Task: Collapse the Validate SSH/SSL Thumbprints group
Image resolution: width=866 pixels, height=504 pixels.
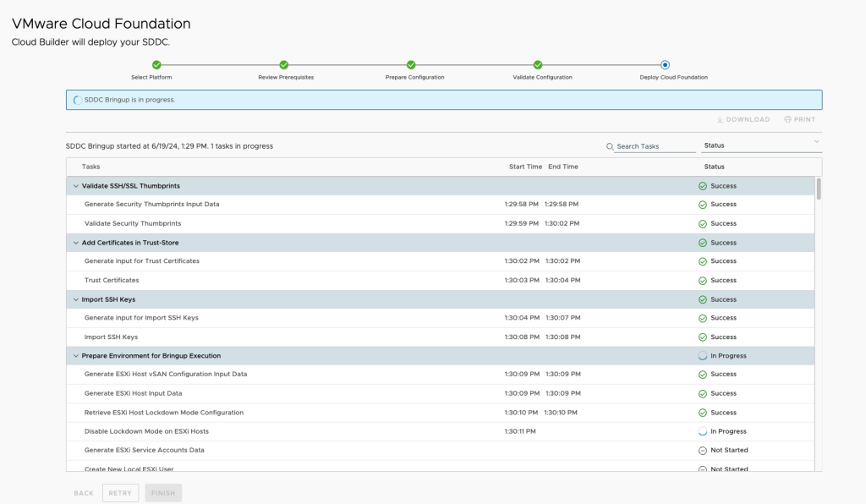Action: [x=75, y=186]
